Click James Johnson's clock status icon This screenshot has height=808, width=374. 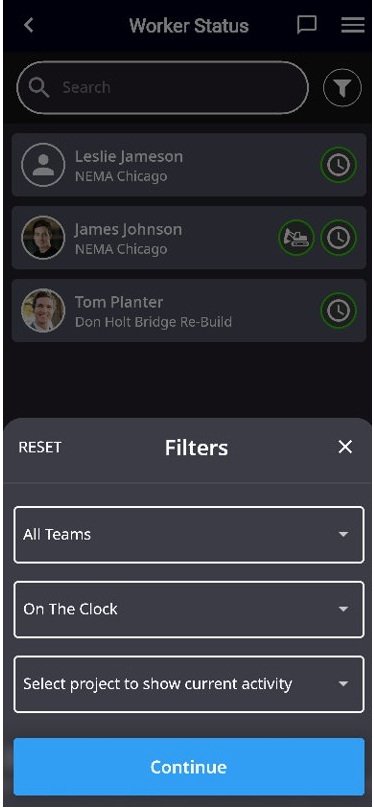338,238
